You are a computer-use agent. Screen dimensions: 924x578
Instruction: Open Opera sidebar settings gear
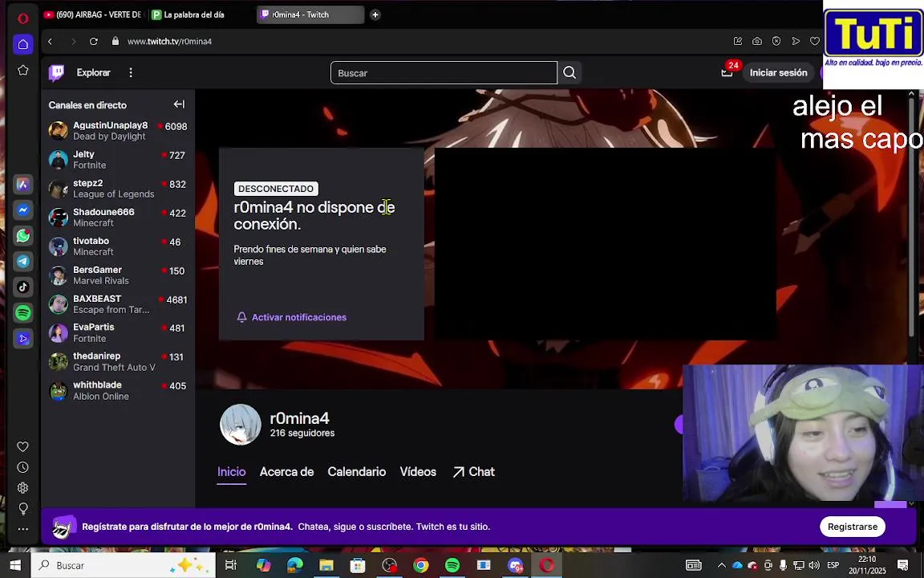[23, 488]
